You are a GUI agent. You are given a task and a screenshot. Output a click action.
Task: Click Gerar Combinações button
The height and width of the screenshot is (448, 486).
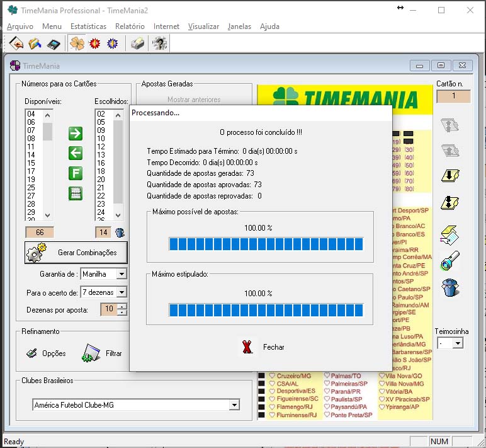76,253
